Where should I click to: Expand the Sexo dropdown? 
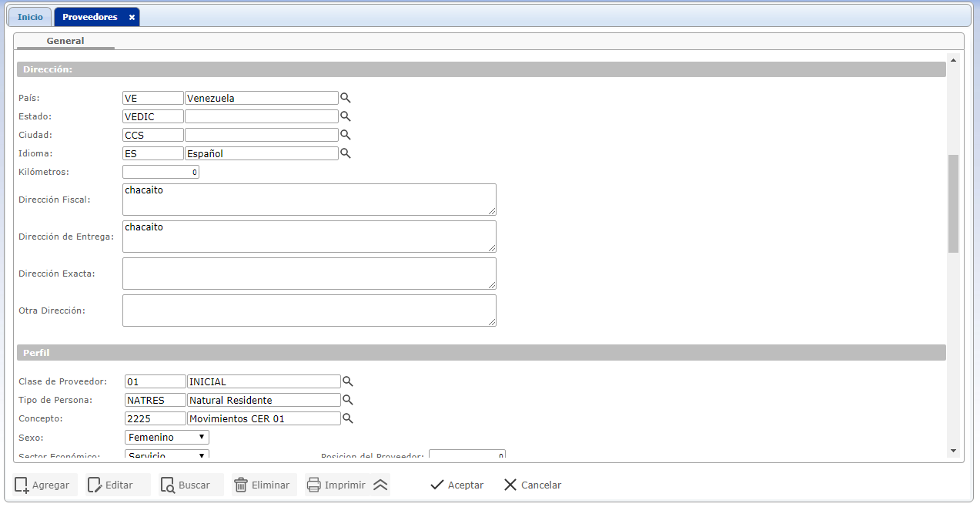[x=166, y=438]
